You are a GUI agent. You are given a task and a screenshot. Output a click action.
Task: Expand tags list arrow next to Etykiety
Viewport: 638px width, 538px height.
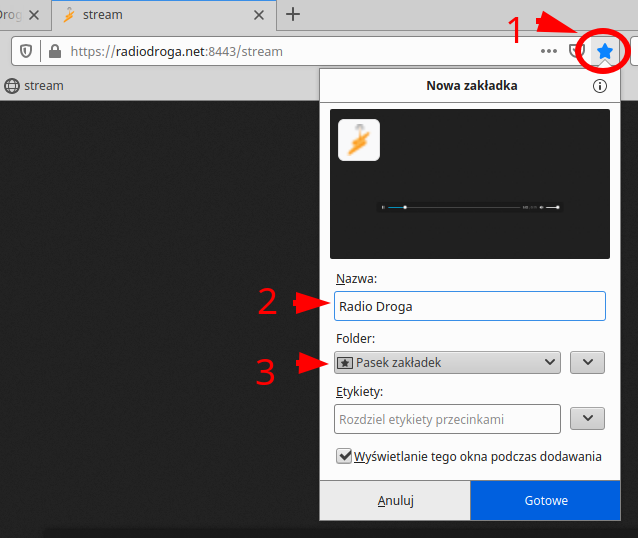pyautogui.click(x=587, y=418)
